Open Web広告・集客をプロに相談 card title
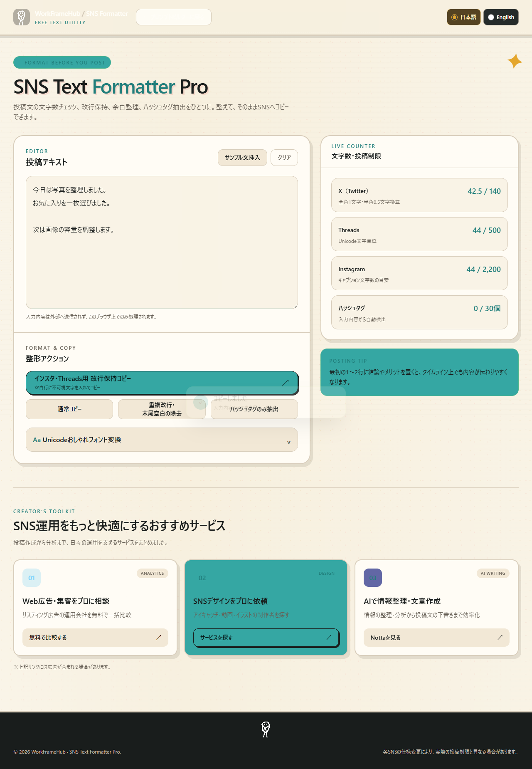 click(66, 601)
